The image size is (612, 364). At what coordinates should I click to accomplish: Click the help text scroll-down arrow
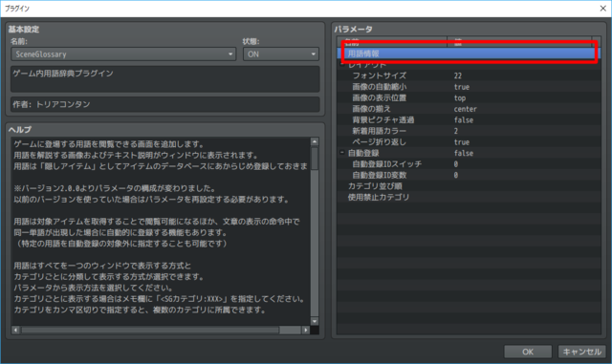(315, 321)
